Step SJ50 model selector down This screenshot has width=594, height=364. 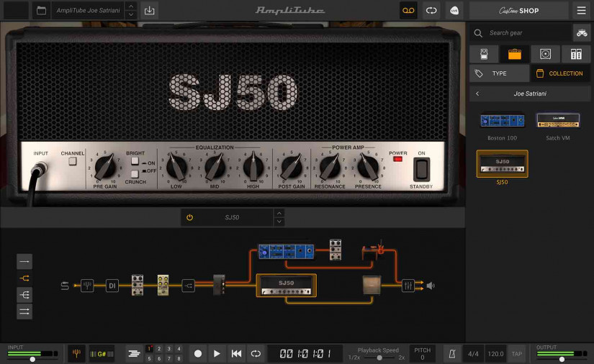point(279,222)
